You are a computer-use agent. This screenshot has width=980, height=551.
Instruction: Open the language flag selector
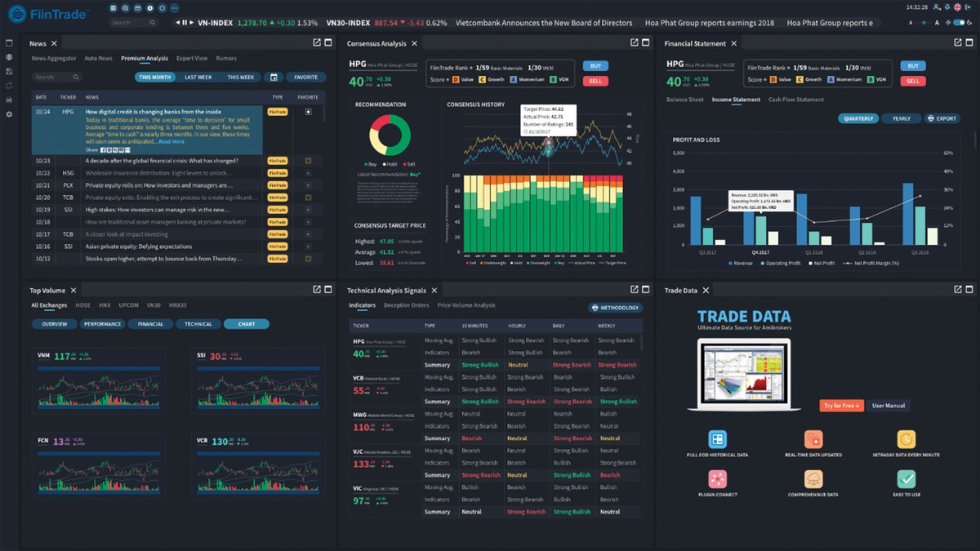point(959,7)
